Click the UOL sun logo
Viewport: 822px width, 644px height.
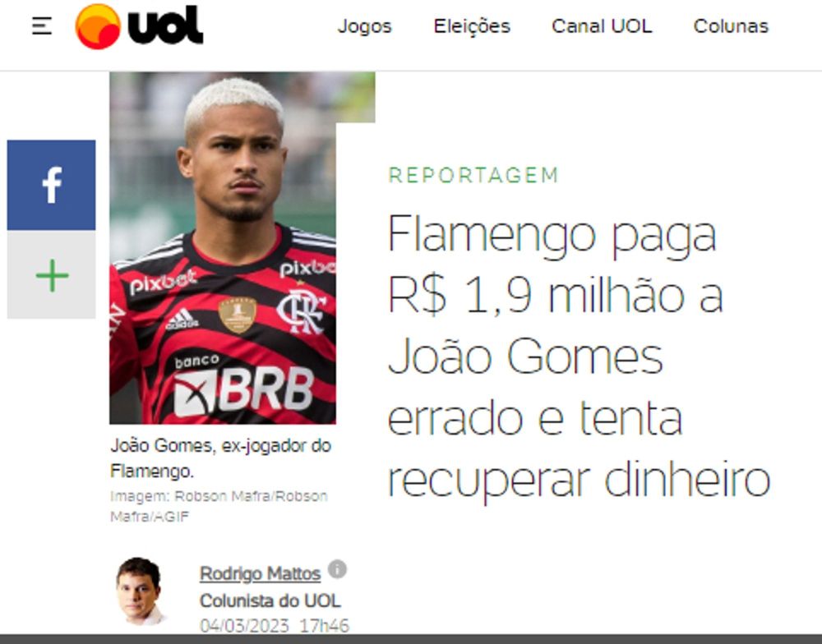98,26
